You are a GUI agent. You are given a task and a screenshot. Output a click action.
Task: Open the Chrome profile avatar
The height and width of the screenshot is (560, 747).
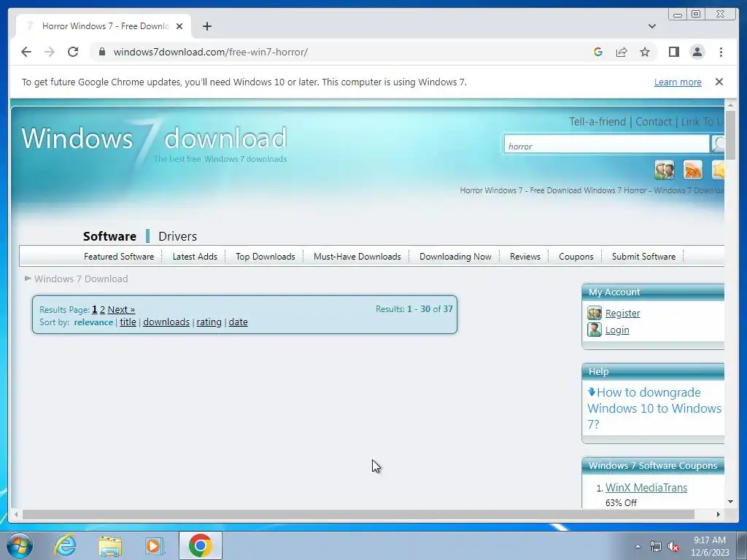tap(697, 52)
